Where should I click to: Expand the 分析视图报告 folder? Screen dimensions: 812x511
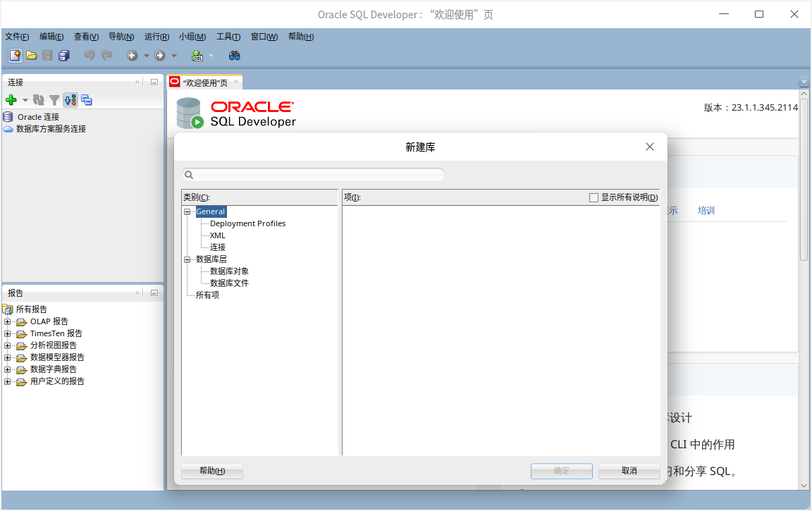[7, 345]
